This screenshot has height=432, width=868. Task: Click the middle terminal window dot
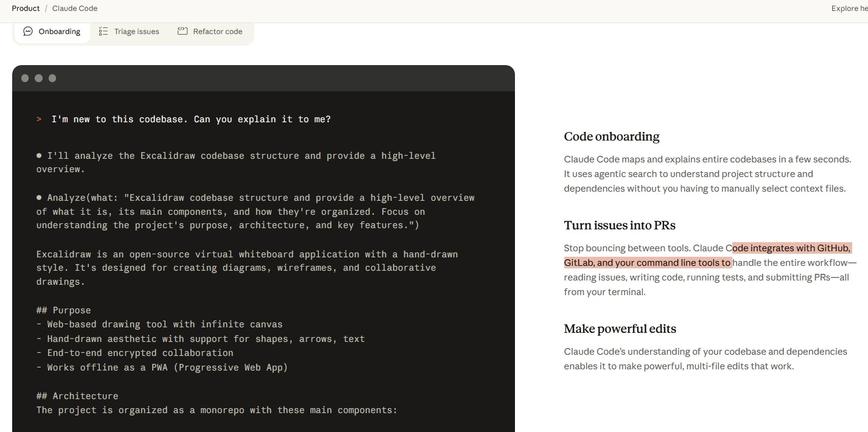coord(38,78)
